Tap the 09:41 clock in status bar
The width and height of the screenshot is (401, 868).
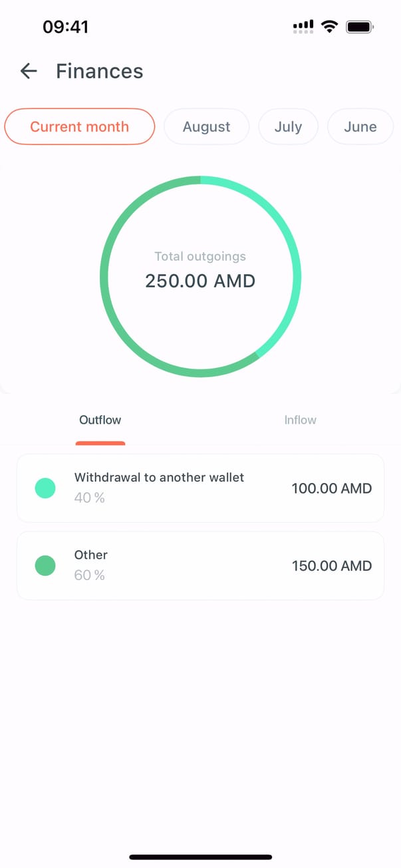click(66, 27)
